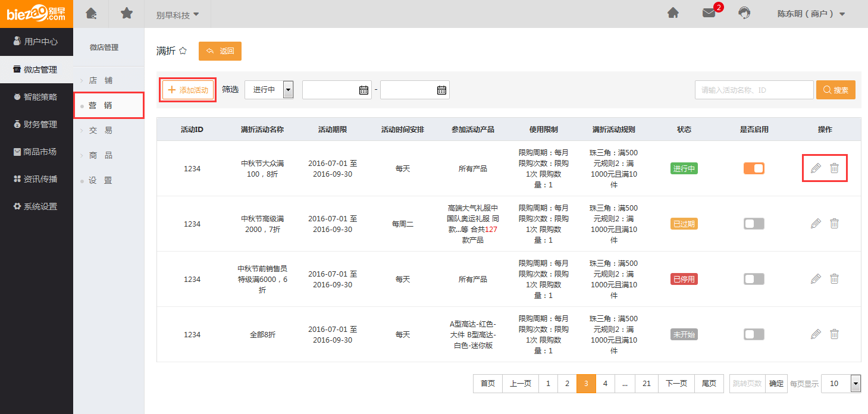868x414 pixels.
Task: Focus the activity name or ID search field
Action: coord(754,90)
